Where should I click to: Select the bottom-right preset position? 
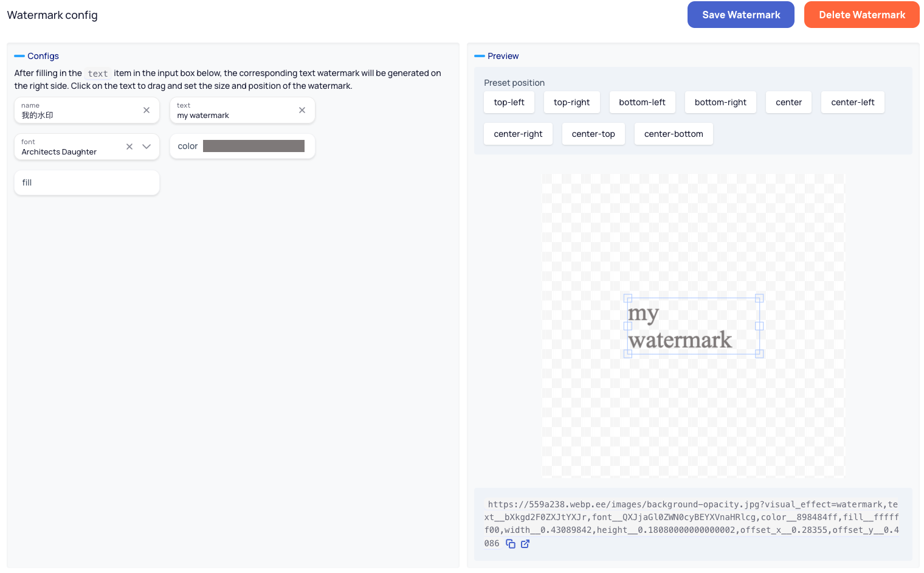(x=720, y=102)
